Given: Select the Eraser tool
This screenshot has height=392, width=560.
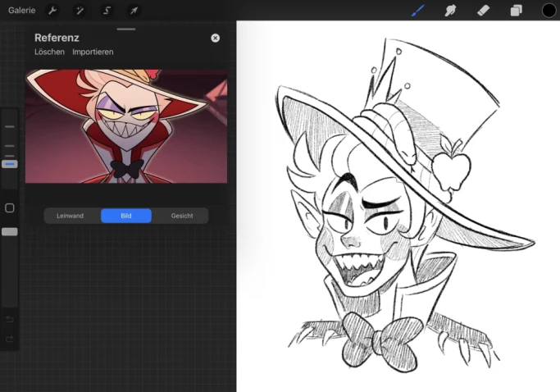Looking at the screenshot, I should click(483, 11).
